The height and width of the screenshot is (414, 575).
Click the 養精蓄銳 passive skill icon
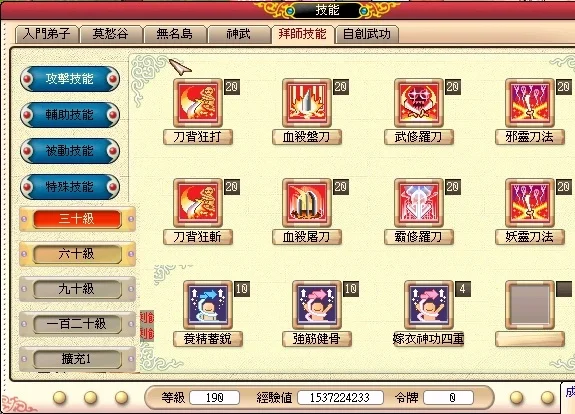208,305
